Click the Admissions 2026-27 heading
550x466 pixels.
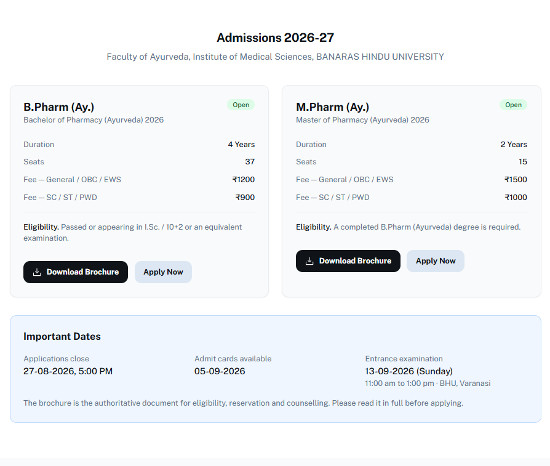coord(275,38)
